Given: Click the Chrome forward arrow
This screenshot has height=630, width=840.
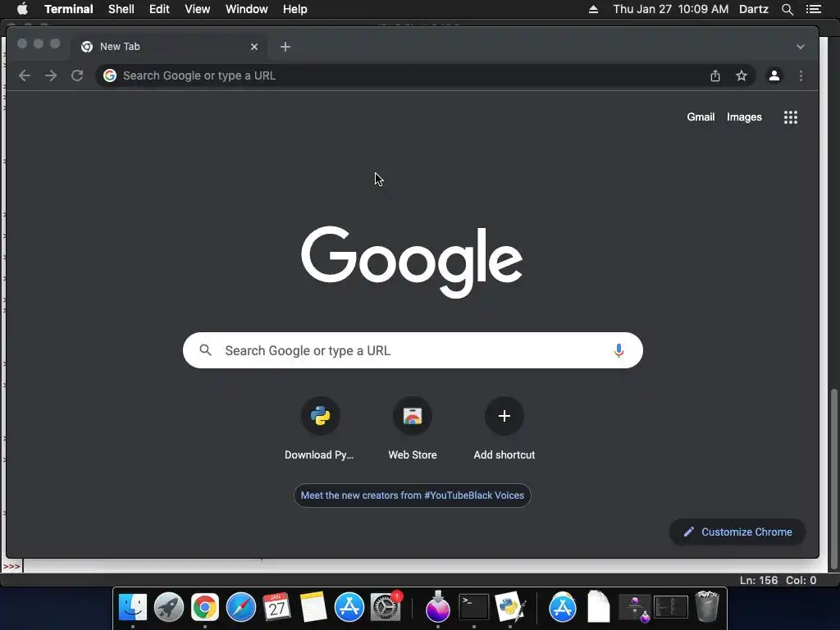Looking at the screenshot, I should [x=51, y=75].
